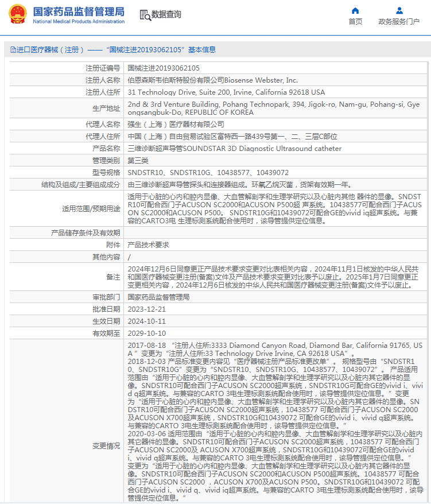Click the 备注 row label
The width and height of the screenshot is (431, 504).
tap(113, 277)
